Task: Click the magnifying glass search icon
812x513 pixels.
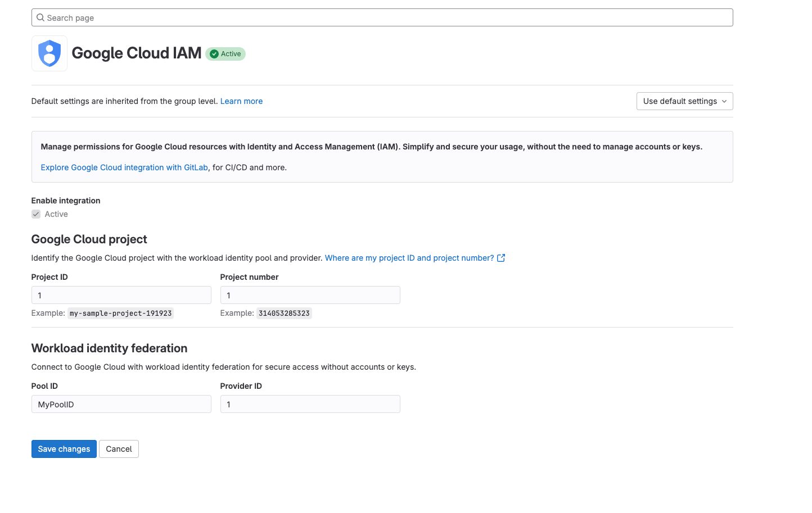Action: [x=40, y=17]
